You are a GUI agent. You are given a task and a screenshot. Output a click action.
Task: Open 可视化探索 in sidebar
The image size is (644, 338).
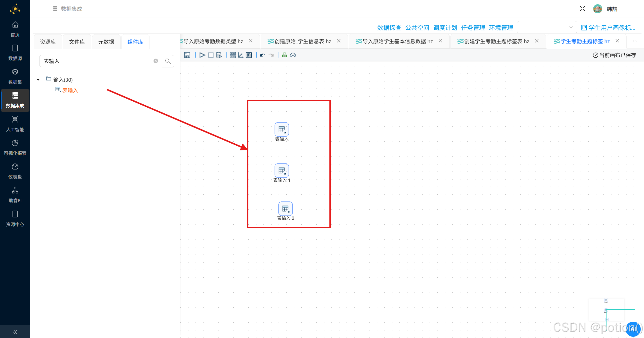pyautogui.click(x=15, y=148)
